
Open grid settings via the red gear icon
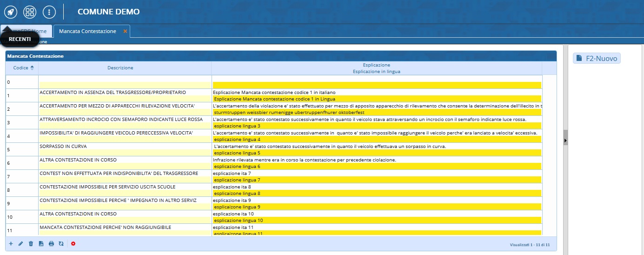(73, 243)
